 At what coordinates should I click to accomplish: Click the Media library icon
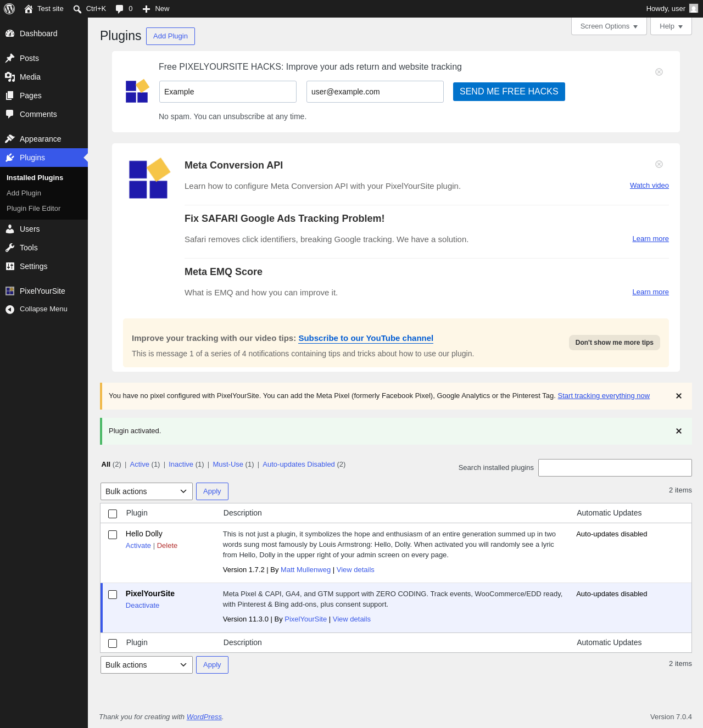pos(10,77)
